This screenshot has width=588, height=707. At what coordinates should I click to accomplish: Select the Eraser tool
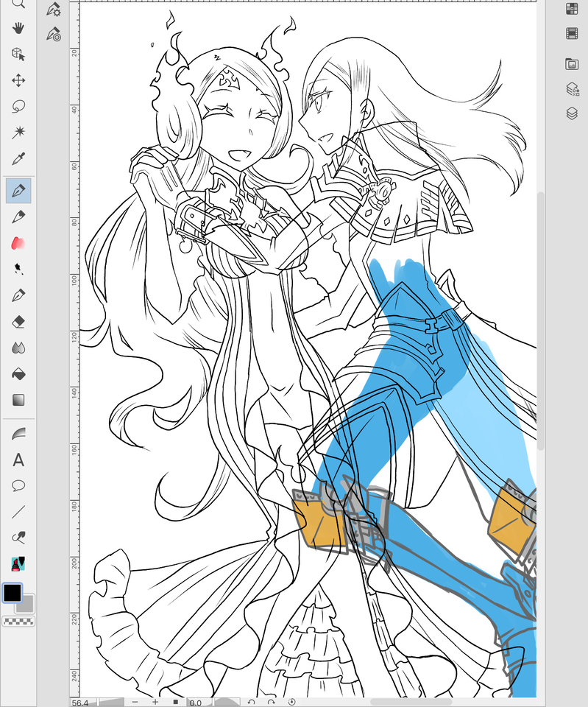pos(18,322)
